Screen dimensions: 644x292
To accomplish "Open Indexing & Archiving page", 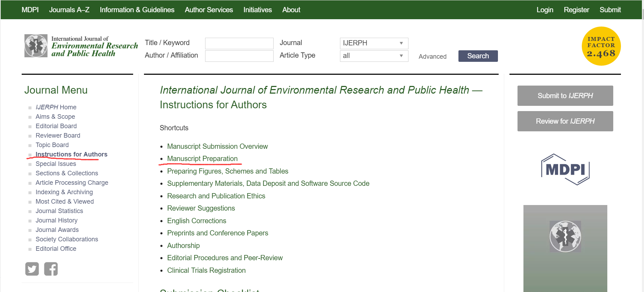I will coord(64,192).
